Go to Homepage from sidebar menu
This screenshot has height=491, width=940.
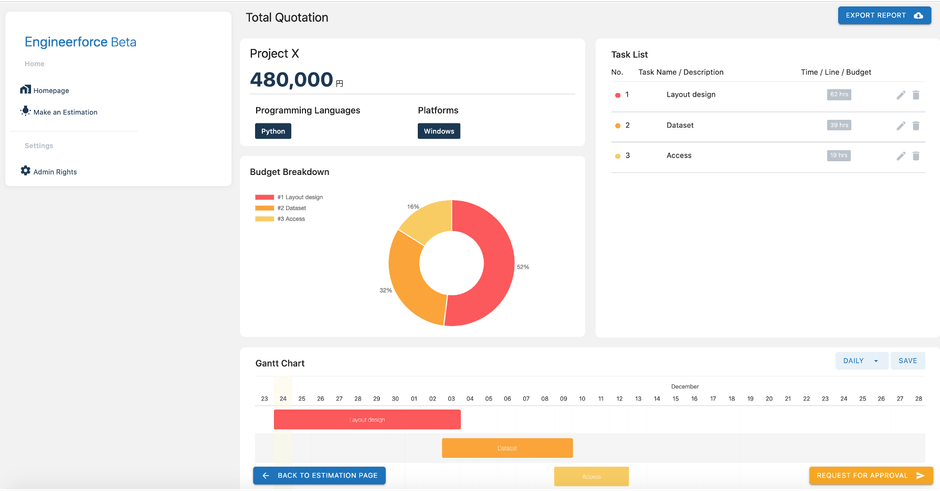pyautogui.click(x=51, y=91)
